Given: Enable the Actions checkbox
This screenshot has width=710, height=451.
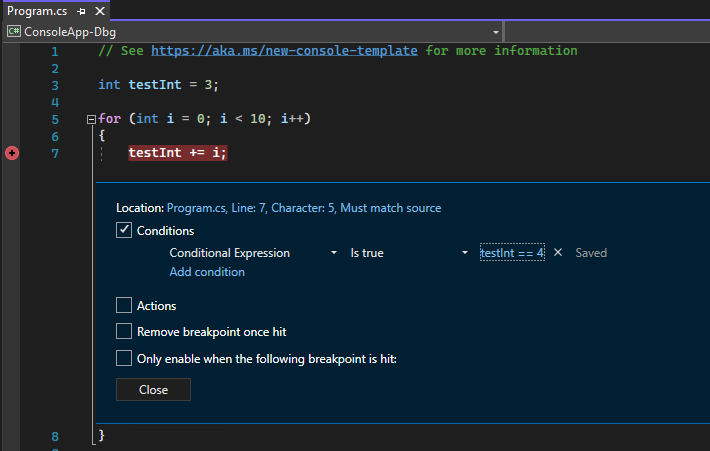Looking at the screenshot, I should point(124,306).
